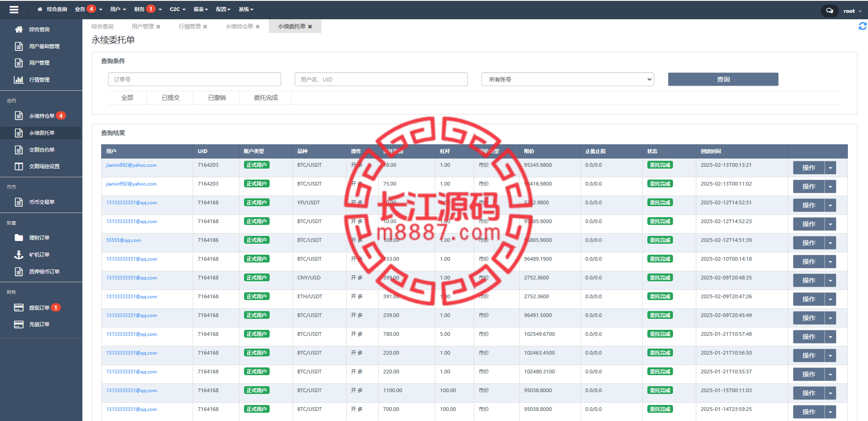This screenshot has width=868, height=421.
Task: Expand 操作 dropdown arrow for the 13:21 order row
Action: [830, 168]
